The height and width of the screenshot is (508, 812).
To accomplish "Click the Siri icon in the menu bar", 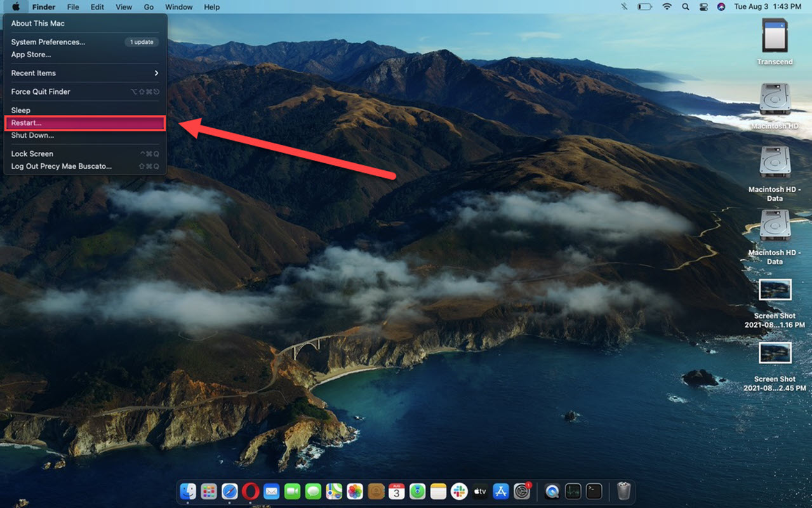I will 721,6.
